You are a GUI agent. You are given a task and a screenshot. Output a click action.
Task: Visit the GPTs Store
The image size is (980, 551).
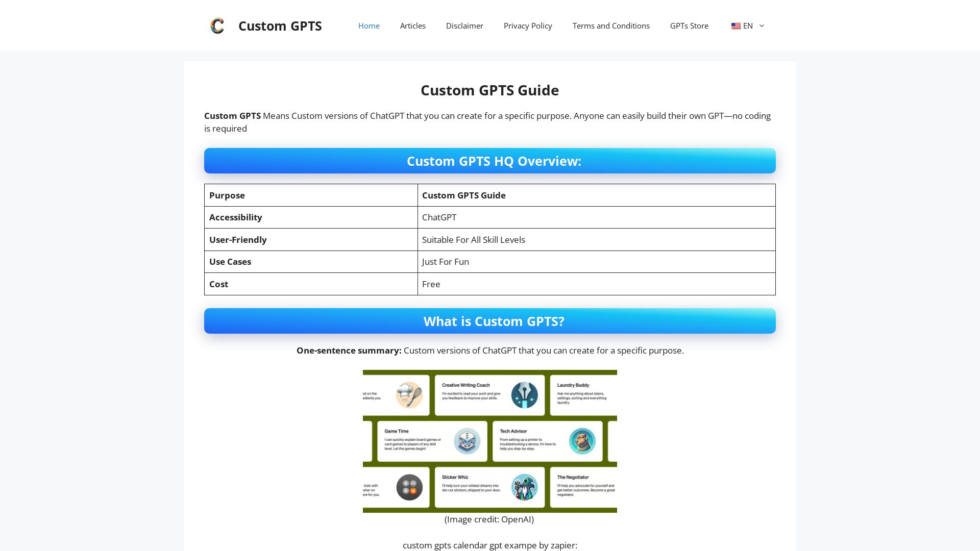[x=689, y=26]
